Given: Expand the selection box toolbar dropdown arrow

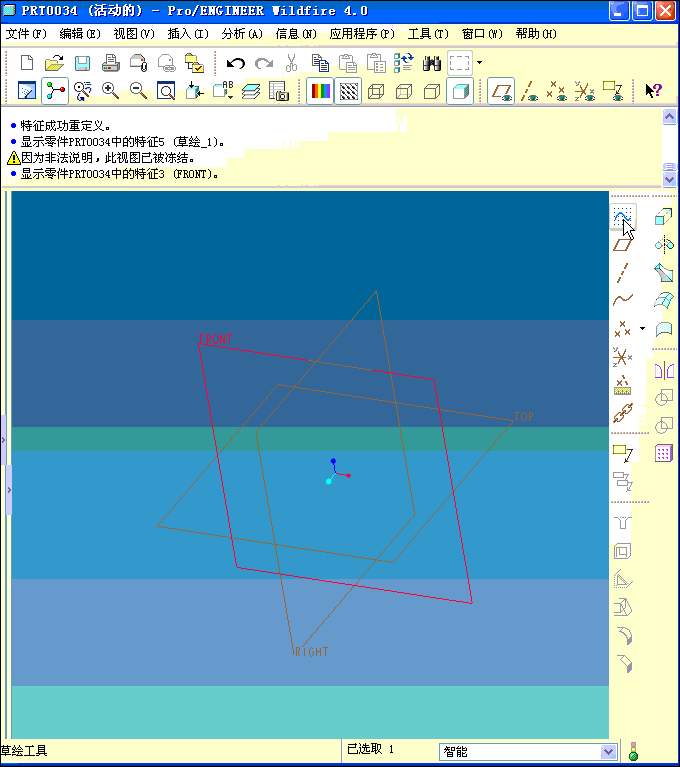Looking at the screenshot, I should point(479,63).
